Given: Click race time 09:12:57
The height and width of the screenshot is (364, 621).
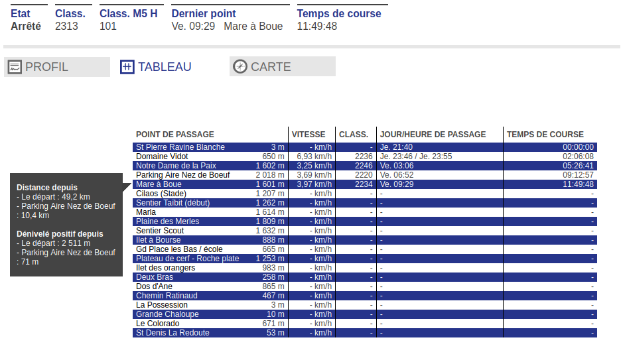Looking at the screenshot, I should pyautogui.click(x=579, y=175).
